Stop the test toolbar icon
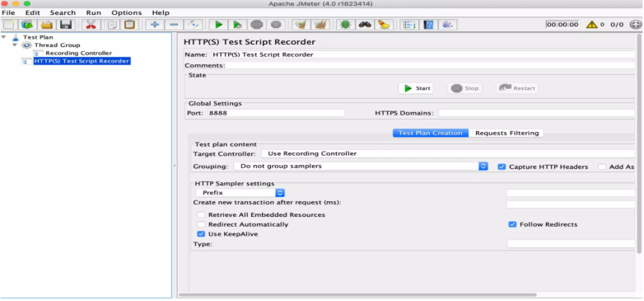Viewport: 644px width, 301px height. coord(257,25)
